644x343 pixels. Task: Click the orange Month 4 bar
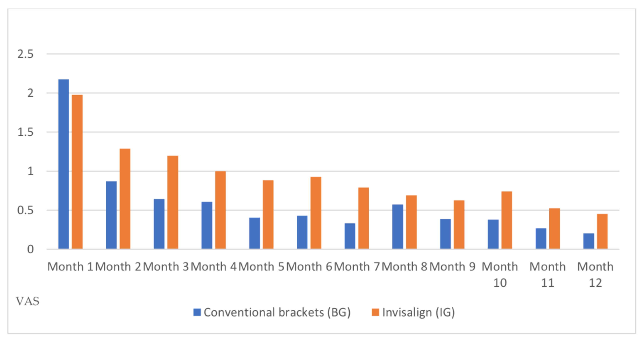tap(221, 210)
